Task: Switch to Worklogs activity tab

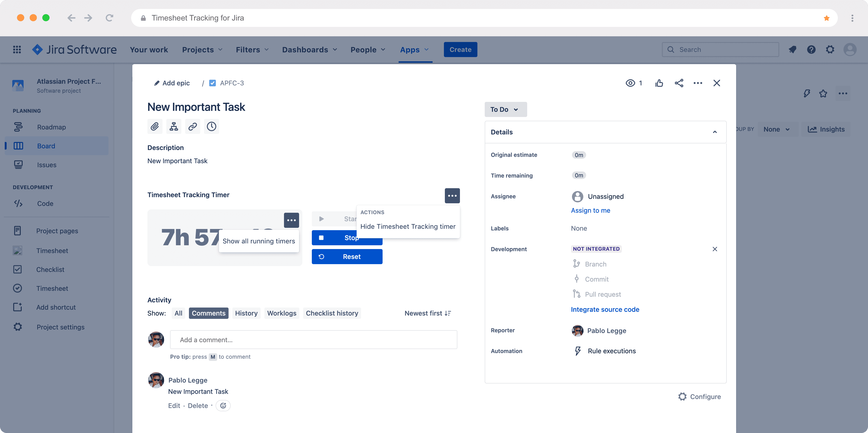Action: [282, 313]
